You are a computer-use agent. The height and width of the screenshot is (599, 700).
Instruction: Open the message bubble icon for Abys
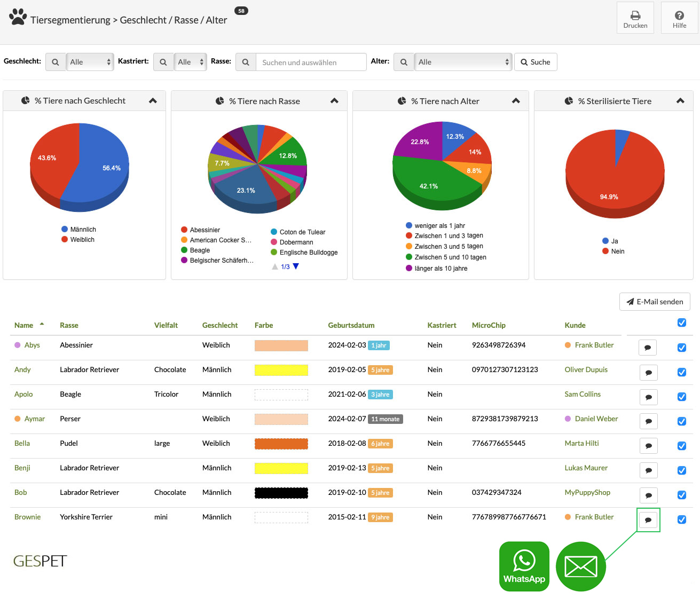point(648,348)
